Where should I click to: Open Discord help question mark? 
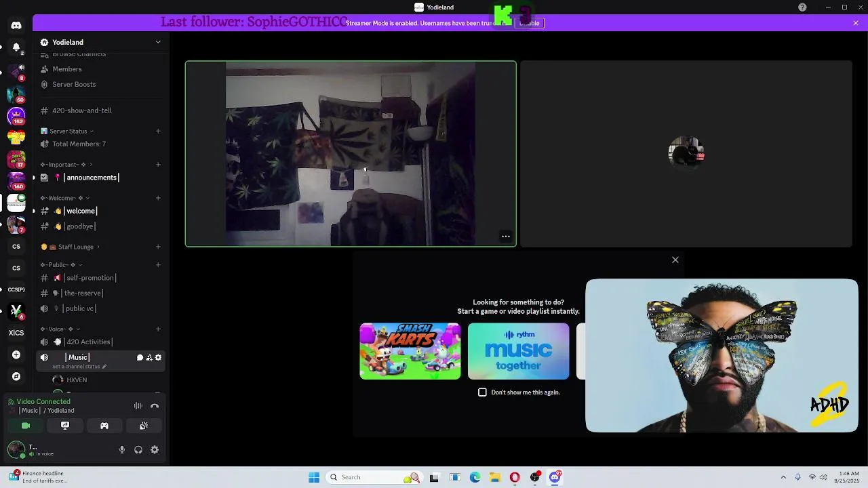coord(802,7)
